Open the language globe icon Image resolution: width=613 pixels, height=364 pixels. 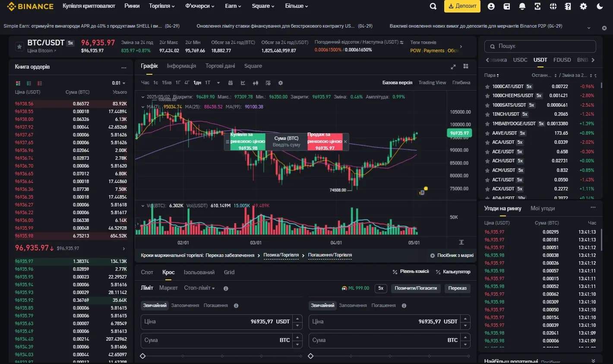[x=553, y=6]
